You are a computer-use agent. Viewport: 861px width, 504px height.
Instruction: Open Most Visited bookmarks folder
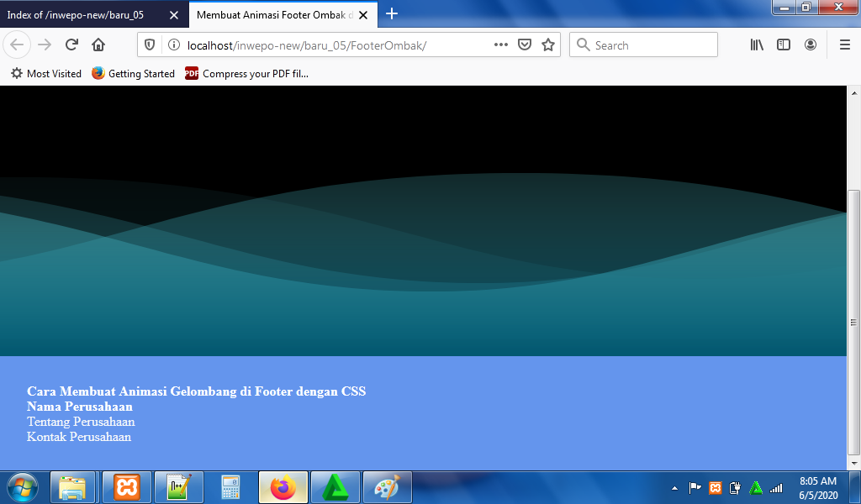click(46, 73)
